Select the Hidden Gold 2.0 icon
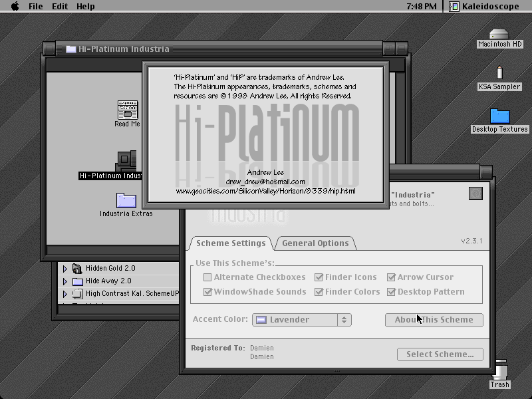The image size is (532, 399). [x=77, y=269]
